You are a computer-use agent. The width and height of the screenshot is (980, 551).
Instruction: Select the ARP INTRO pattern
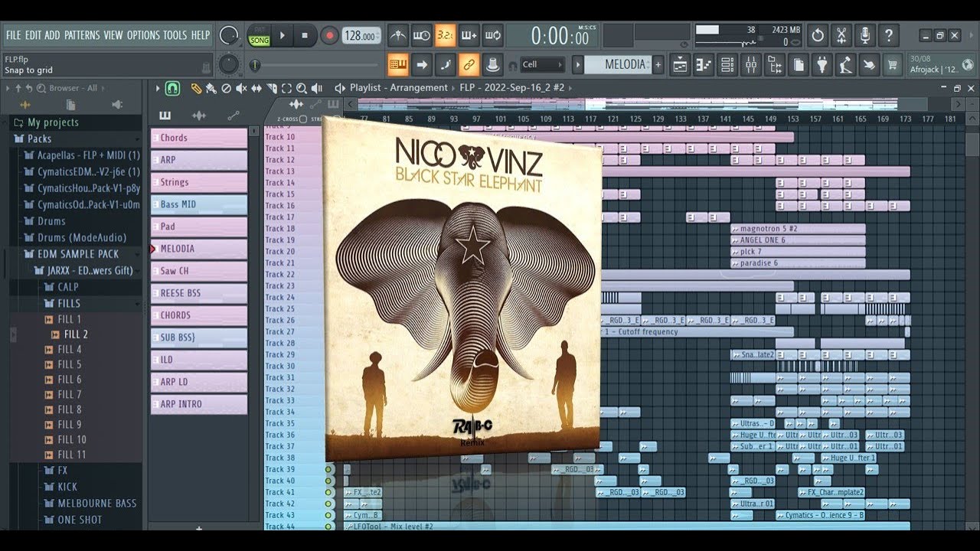pos(199,404)
